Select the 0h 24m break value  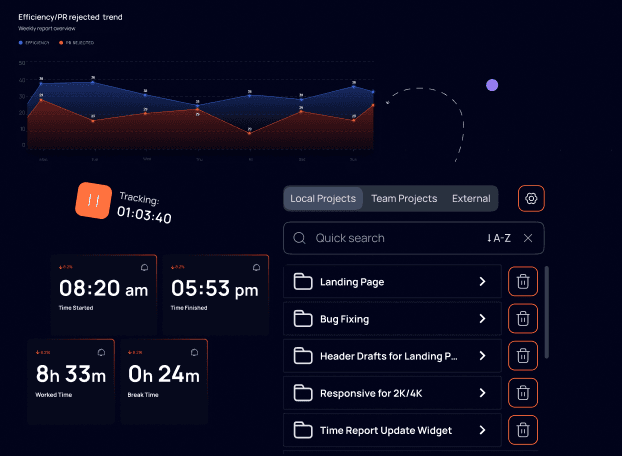pyautogui.click(x=164, y=374)
